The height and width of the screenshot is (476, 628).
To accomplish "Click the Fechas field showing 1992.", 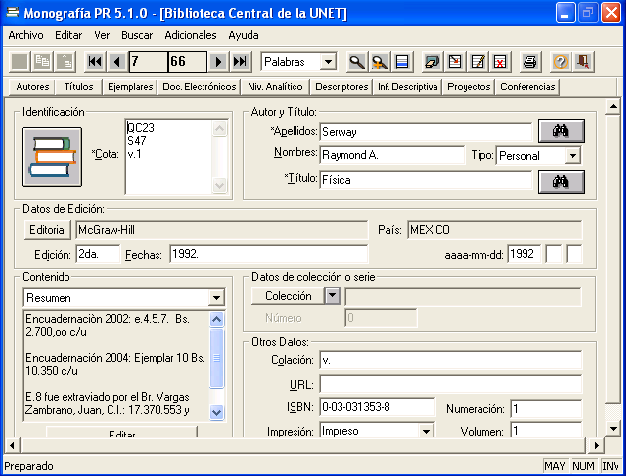I will point(268,254).
